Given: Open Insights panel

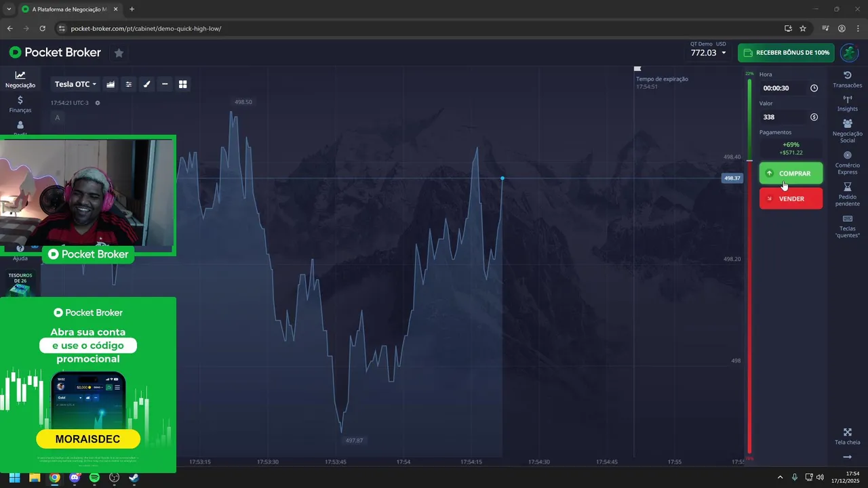Looking at the screenshot, I should tap(847, 103).
